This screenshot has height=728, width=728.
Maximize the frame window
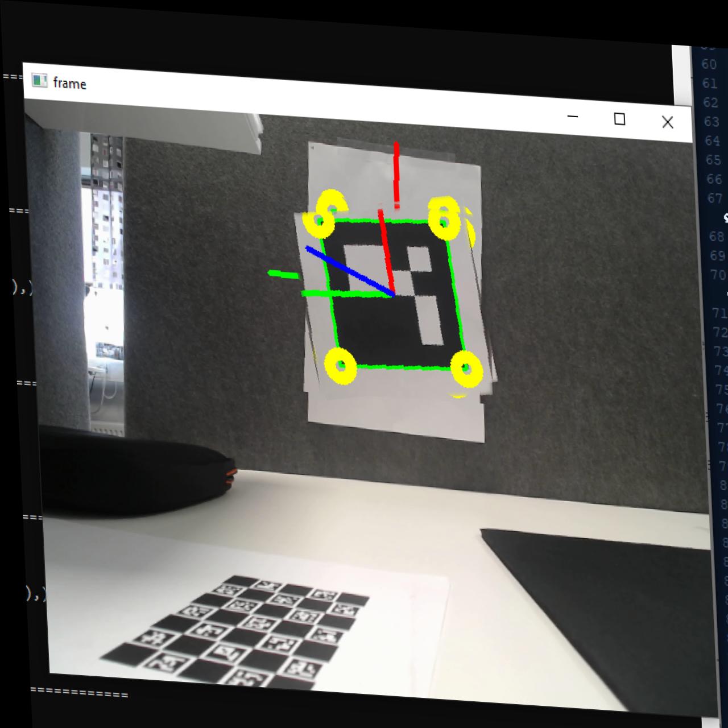tap(619, 119)
